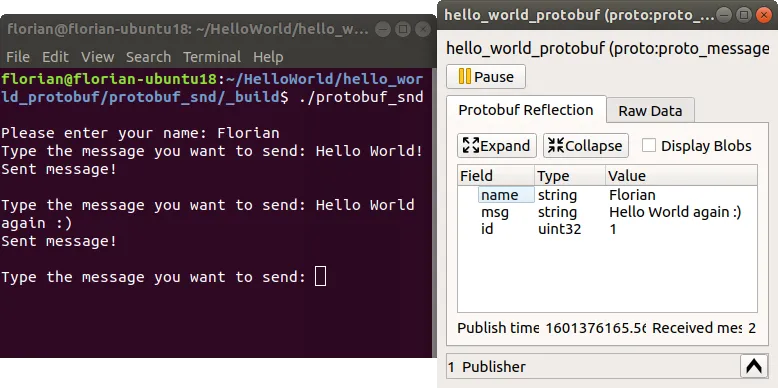778x388 pixels.
Task: Click the 'Received mes' label
Action: click(x=697, y=328)
